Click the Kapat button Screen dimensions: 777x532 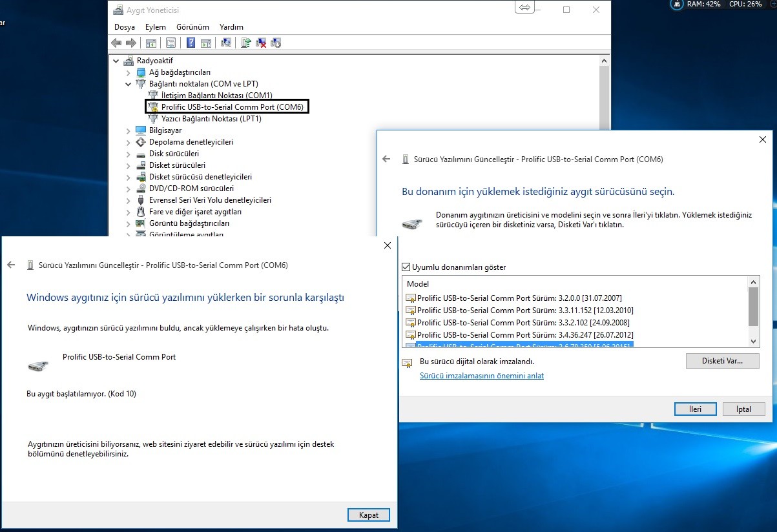click(x=368, y=515)
